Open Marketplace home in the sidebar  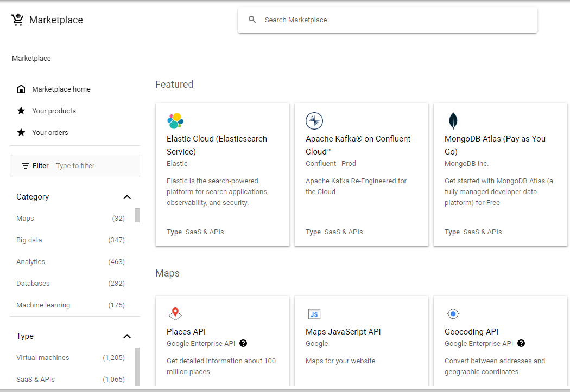tap(75, 89)
